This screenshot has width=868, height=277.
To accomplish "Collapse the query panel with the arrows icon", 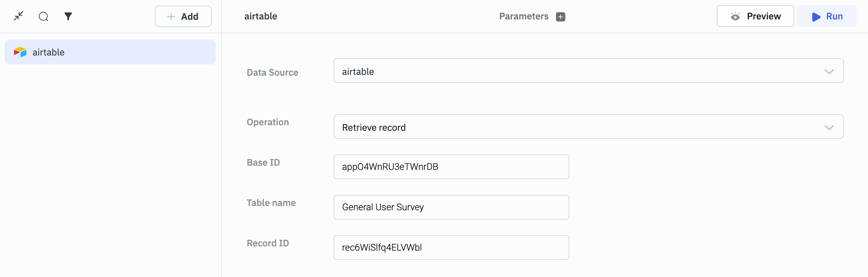I will [x=19, y=16].
